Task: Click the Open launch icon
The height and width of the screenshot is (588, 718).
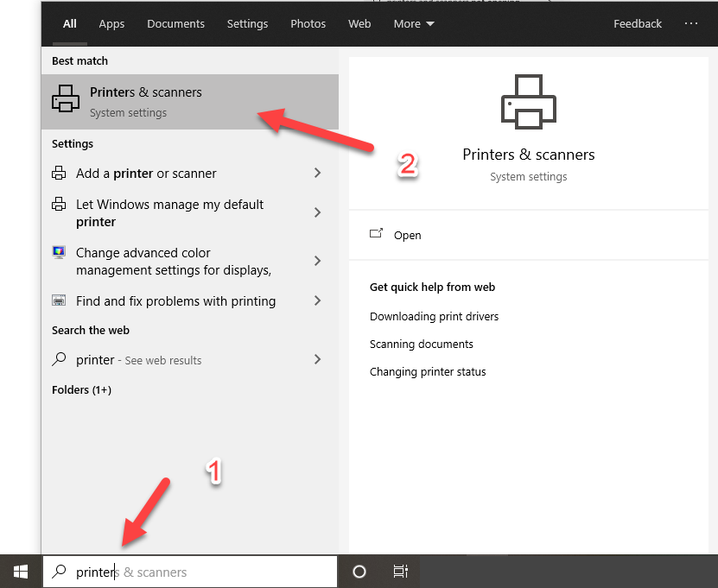Action: point(376,234)
